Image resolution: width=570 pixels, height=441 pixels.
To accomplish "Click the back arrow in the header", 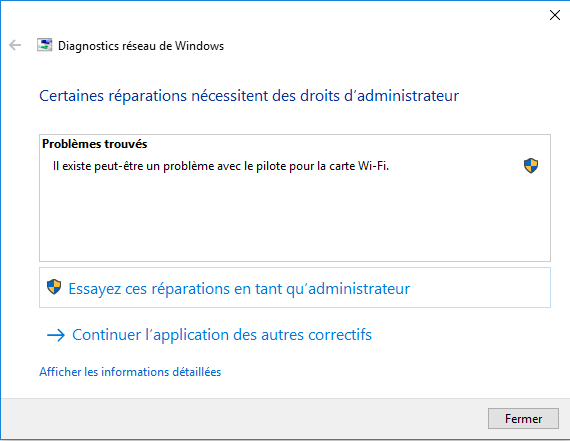I will (x=15, y=45).
